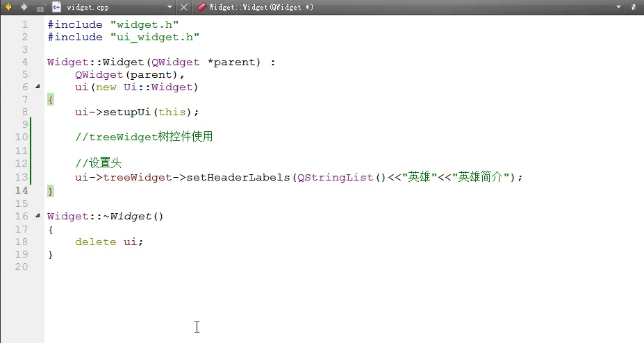Click the highlighted opening brace on line 7
This screenshot has height=343, width=644.
[51, 100]
